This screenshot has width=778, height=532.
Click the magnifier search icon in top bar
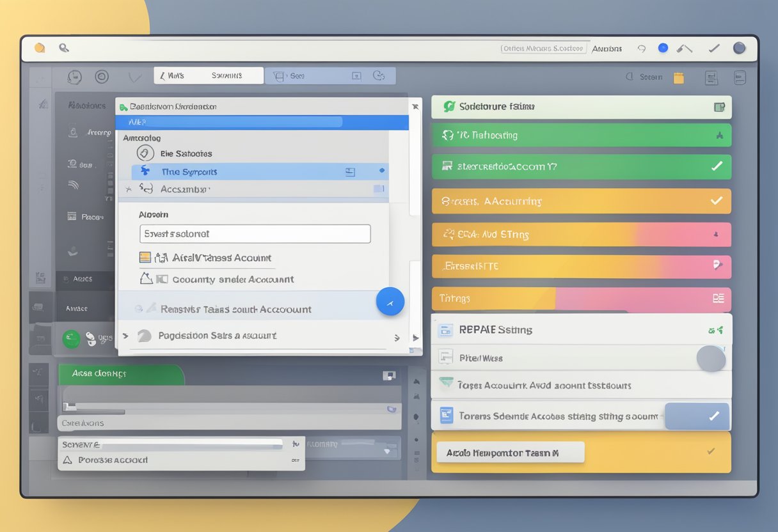[x=63, y=48]
